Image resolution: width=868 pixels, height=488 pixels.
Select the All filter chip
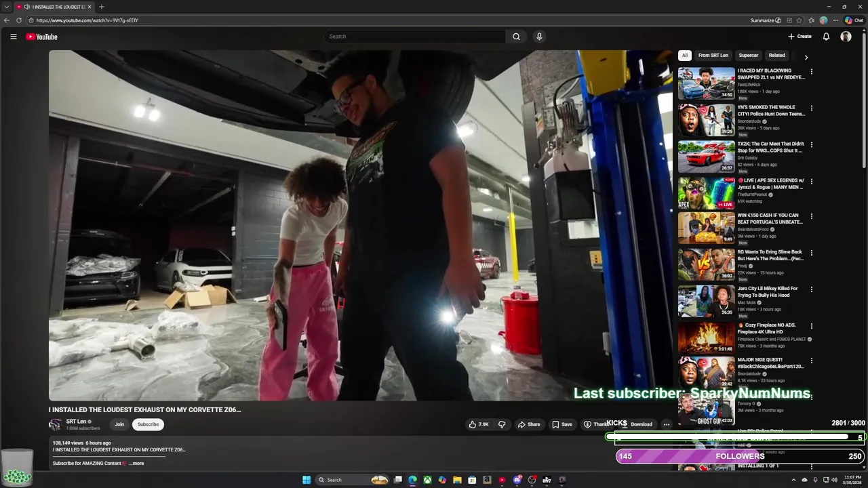pos(685,56)
